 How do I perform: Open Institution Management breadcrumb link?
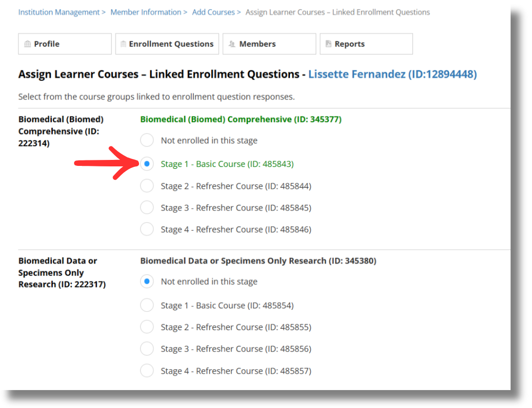tap(59, 12)
